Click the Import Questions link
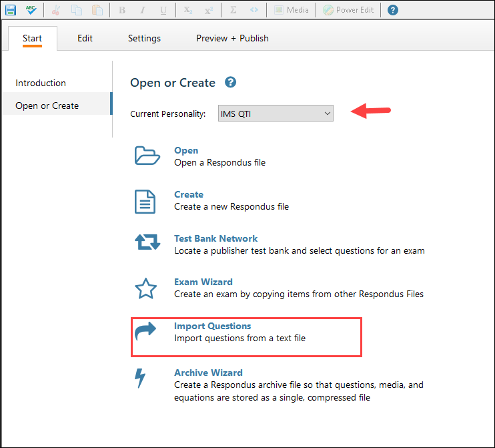 coord(212,326)
